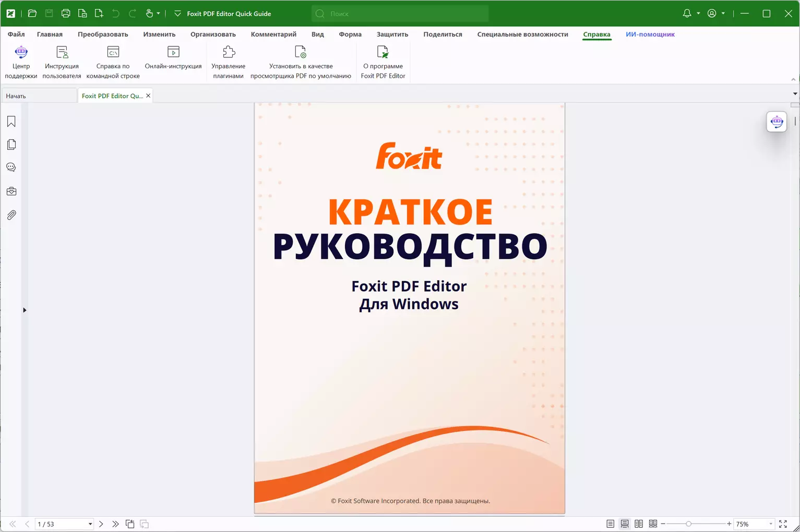Adjust the zoom slider handle
The width and height of the screenshot is (800, 532).
pos(688,524)
